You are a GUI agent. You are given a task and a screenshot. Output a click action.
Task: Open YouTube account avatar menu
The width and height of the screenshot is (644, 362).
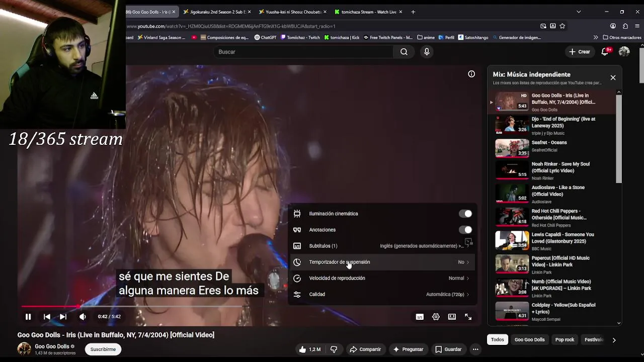[624, 52]
